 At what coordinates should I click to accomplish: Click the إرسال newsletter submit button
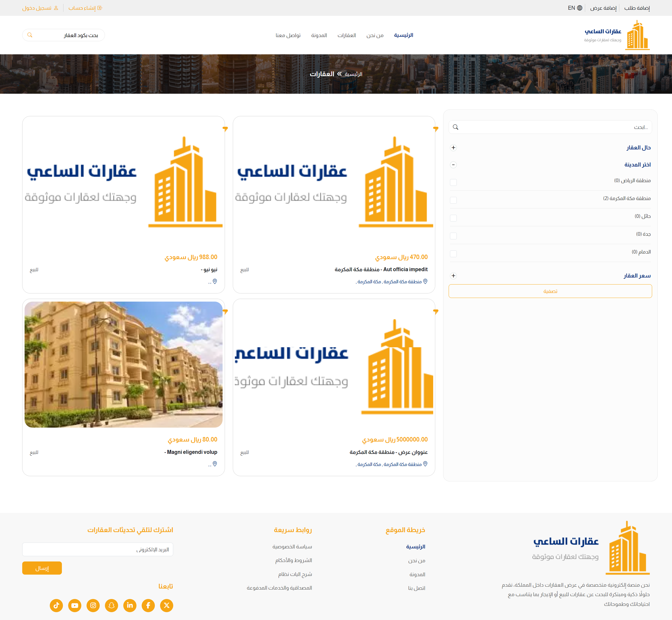[x=42, y=568]
